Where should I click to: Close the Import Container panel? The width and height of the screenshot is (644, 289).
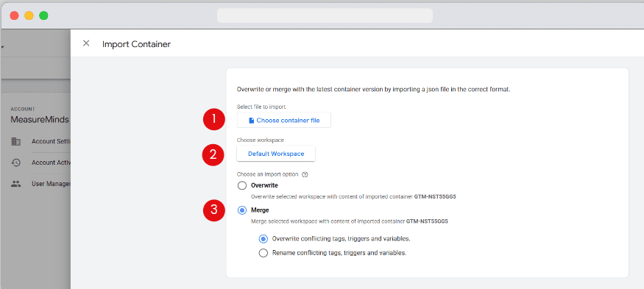86,43
